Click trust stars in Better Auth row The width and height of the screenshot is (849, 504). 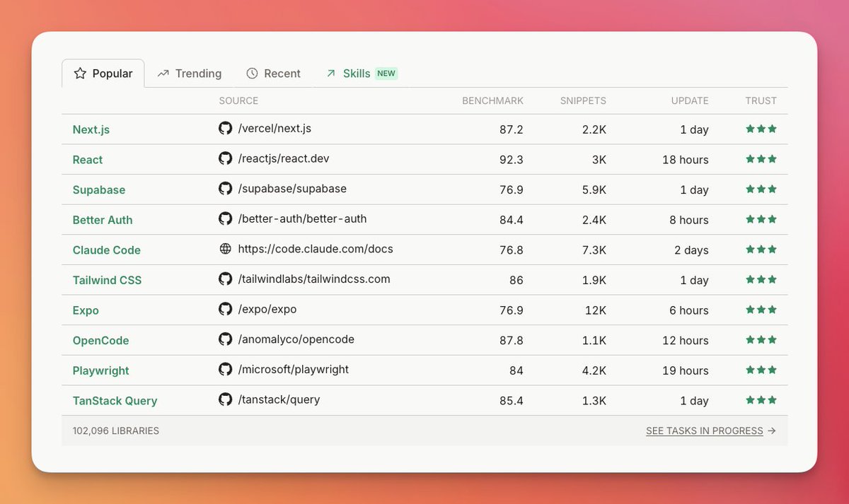click(x=761, y=219)
